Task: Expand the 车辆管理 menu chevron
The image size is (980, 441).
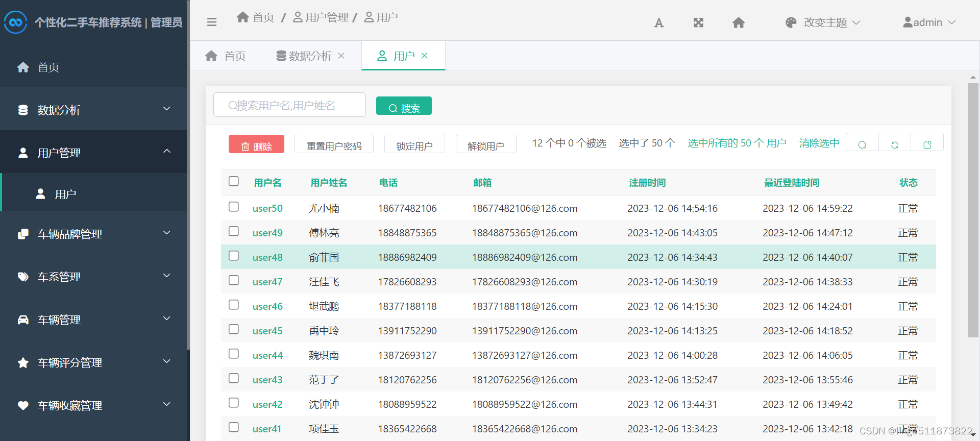Action: coord(166,318)
